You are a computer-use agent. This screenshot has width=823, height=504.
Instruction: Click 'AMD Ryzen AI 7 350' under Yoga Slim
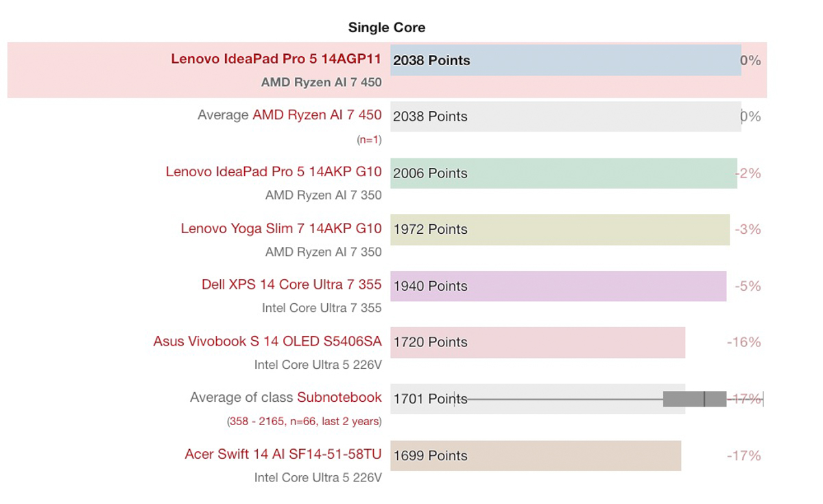tap(324, 252)
